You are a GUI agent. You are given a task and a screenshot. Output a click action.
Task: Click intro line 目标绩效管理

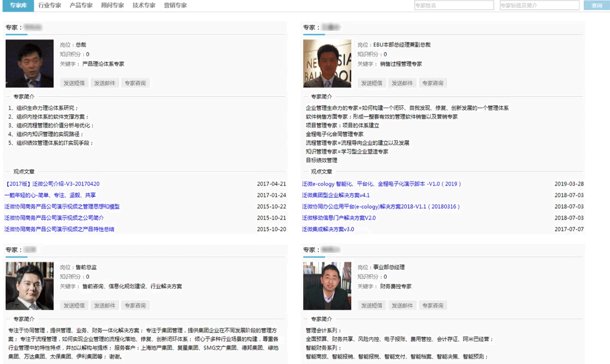(x=321, y=160)
